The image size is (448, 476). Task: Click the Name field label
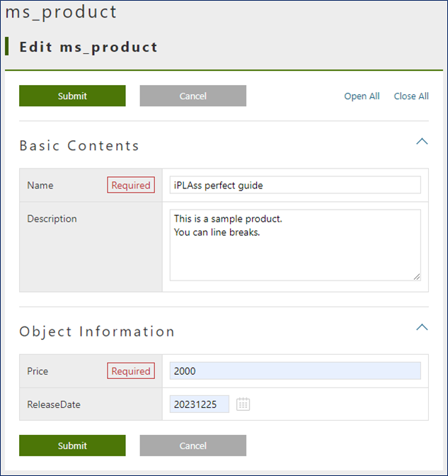point(40,185)
